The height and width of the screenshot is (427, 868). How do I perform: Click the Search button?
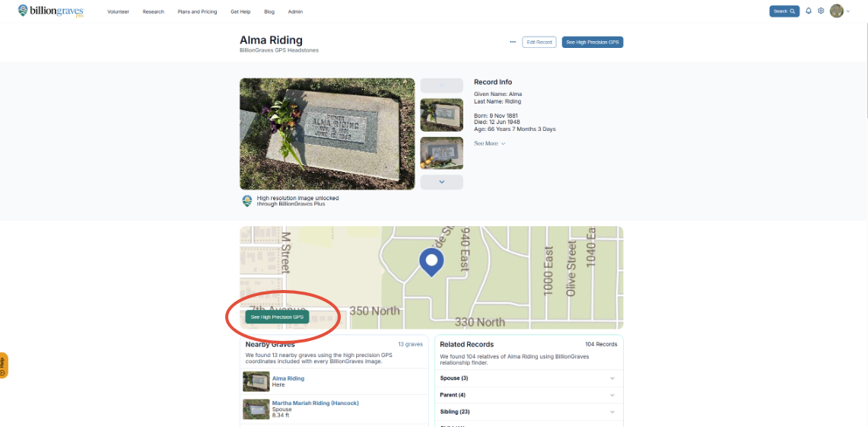point(784,11)
